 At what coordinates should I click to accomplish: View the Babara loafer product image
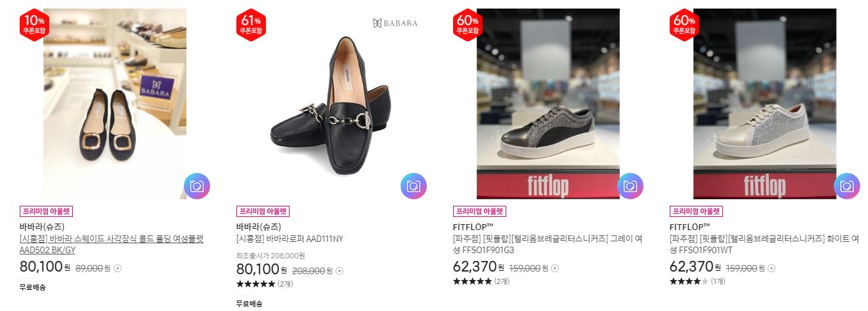click(x=332, y=104)
